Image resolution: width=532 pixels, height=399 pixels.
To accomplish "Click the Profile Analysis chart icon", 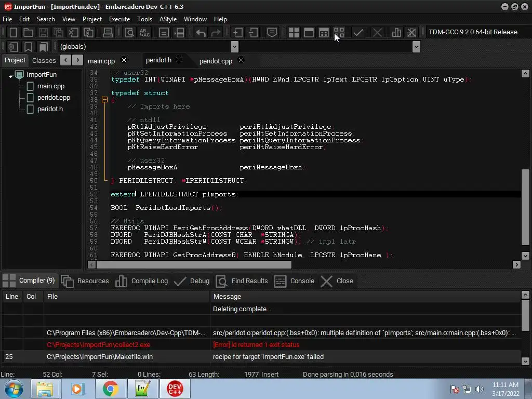I will (396, 32).
